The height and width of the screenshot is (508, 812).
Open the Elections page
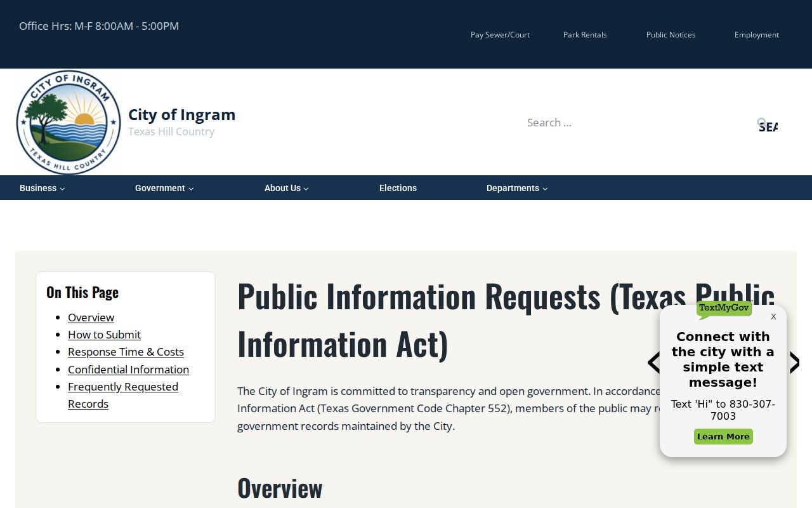398,188
